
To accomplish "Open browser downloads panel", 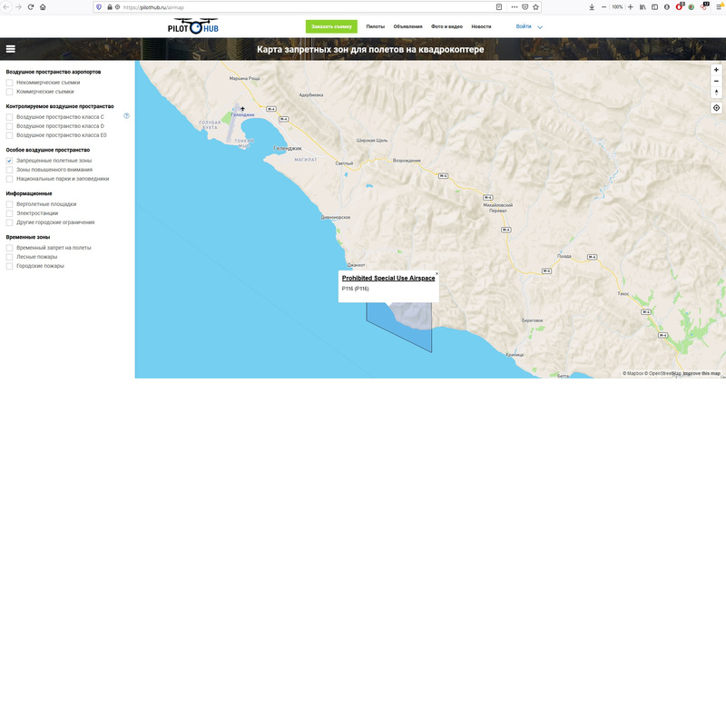I will (592, 7).
